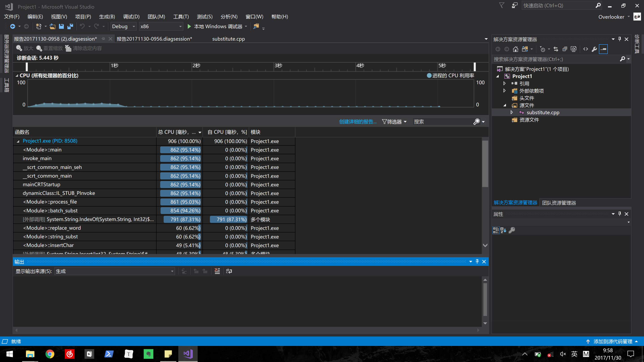Click the categorized view icon in 属性 panel
The image size is (644, 362).
coord(496,230)
